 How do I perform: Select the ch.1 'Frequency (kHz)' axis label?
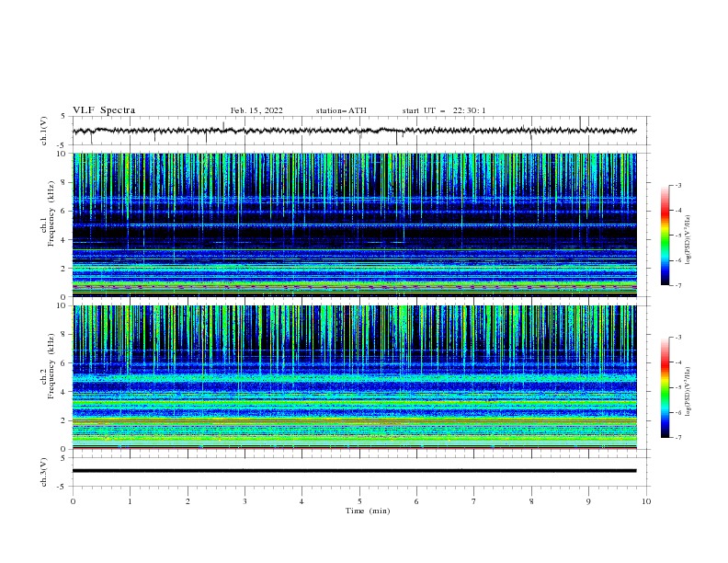(x=51, y=214)
